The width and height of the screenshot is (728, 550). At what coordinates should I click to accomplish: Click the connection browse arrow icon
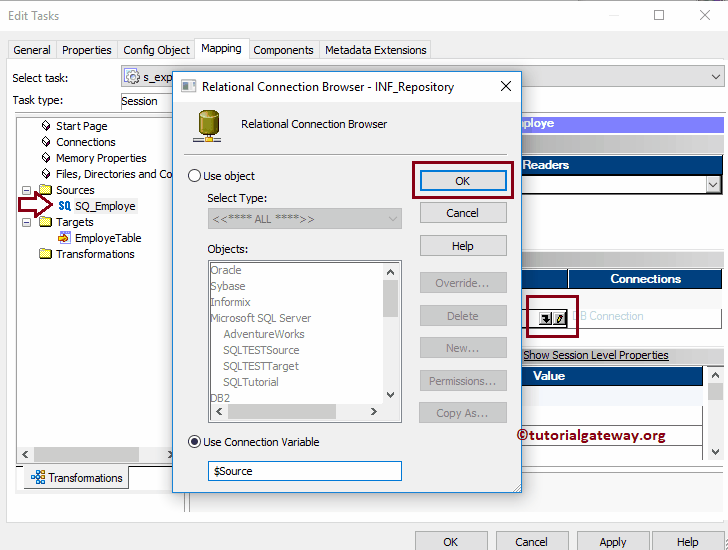[x=546, y=318]
